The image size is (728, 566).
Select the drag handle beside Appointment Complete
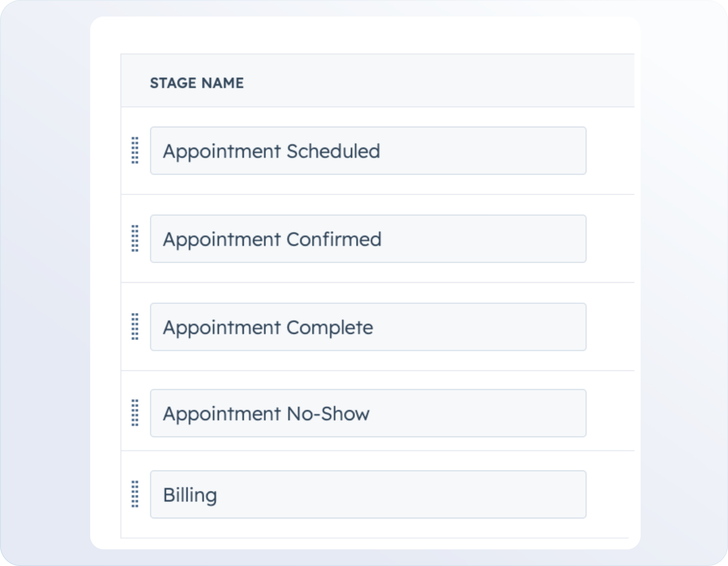tap(135, 326)
